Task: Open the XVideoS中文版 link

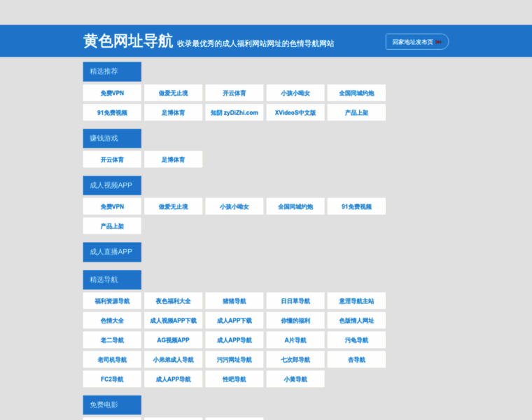Action: coord(295,113)
